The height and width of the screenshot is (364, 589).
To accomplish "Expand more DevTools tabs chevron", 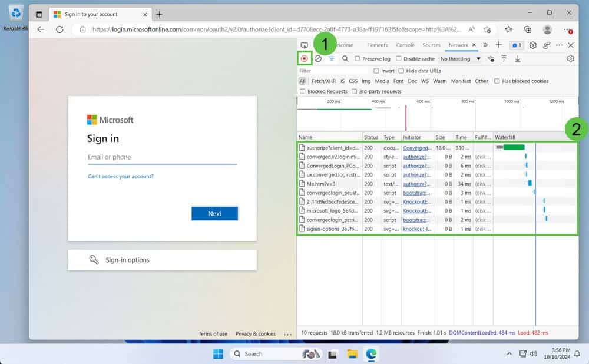I will point(485,45).
